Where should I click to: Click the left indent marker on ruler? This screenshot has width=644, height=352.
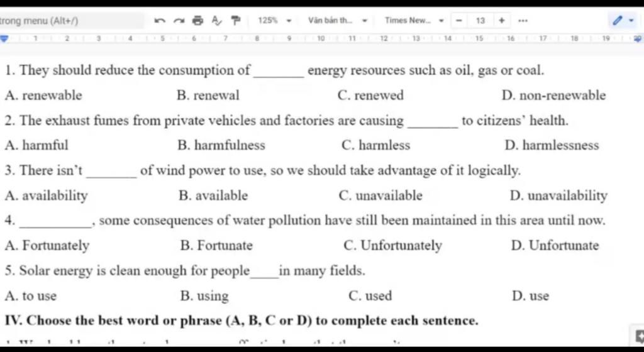coord(4,38)
